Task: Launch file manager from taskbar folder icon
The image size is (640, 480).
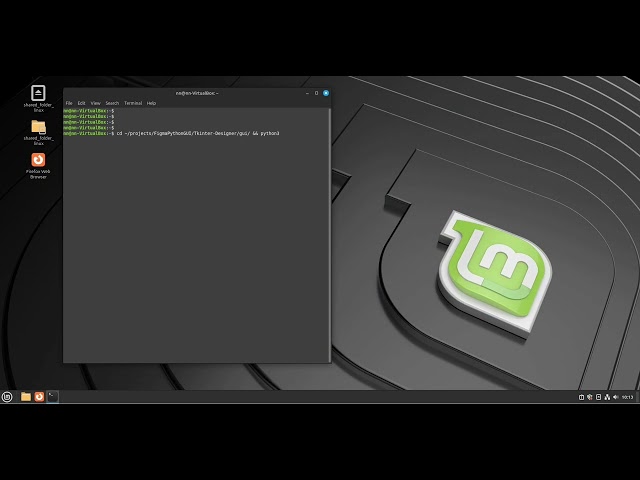Action: pos(26,397)
